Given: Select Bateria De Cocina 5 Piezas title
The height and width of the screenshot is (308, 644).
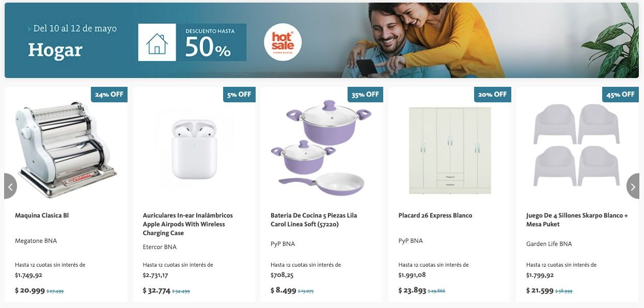Looking at the screenshot, I should (x=313, y=220).
